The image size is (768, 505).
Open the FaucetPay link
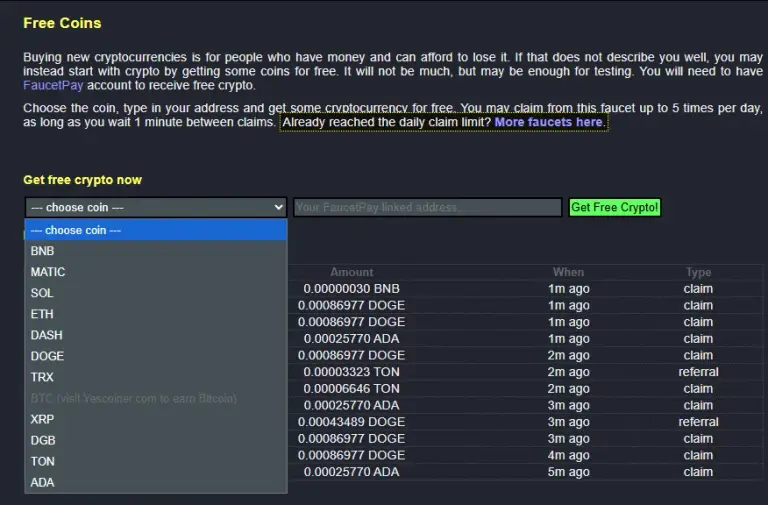[x=53, y=85]
